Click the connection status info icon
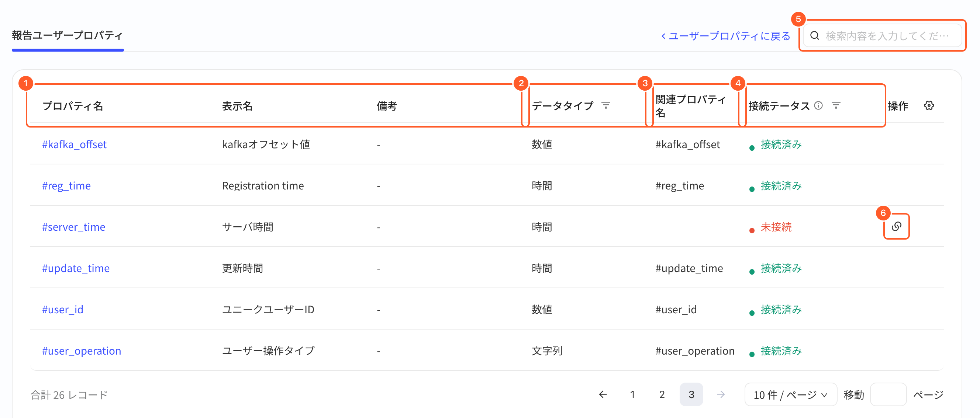 pos(818,105)
